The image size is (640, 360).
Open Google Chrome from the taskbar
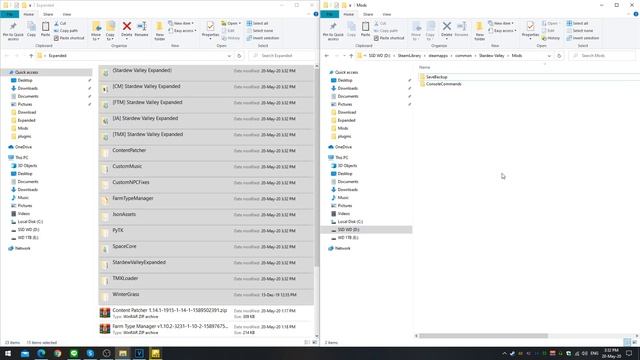pyautogui.click(x=58, y=353)
